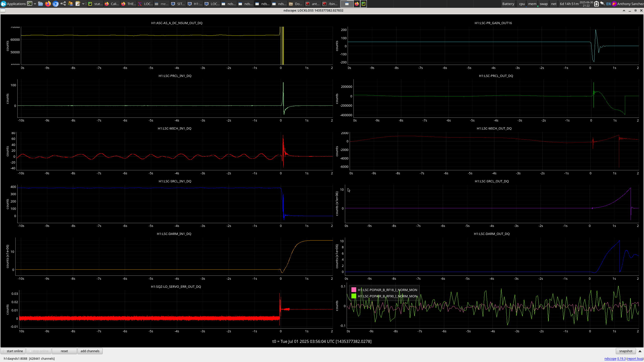Click the 'reset' button
The height and width of the screenshot is (362, 644).
[64, 351]
